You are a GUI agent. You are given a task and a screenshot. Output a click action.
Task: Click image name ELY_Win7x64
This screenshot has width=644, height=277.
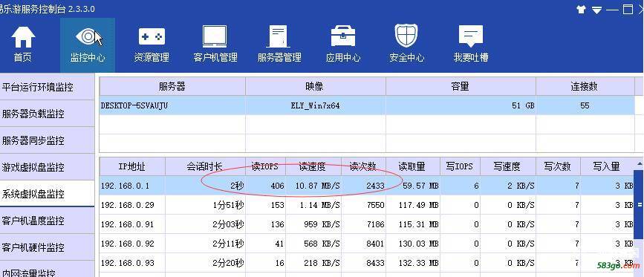click(x=316, y=105)
